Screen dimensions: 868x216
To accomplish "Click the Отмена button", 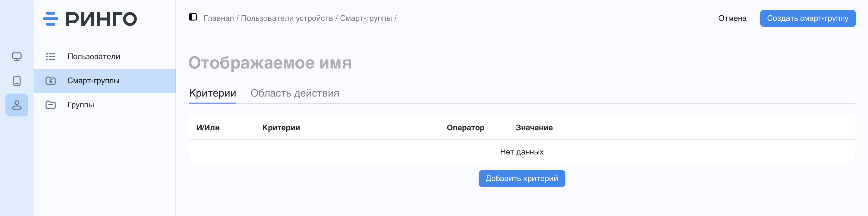I will coord(732,18).
